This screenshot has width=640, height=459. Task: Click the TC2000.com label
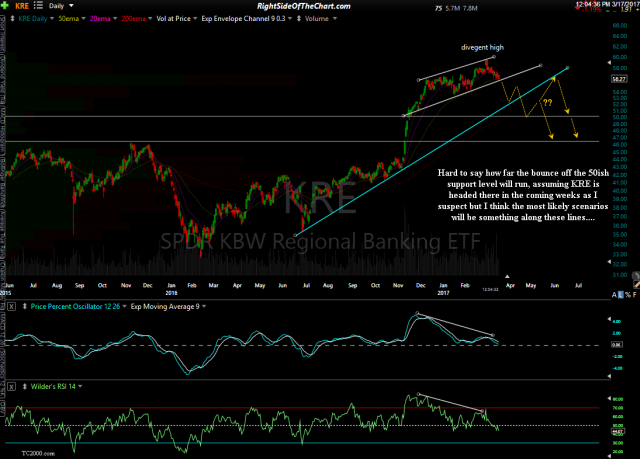[38, 453]
